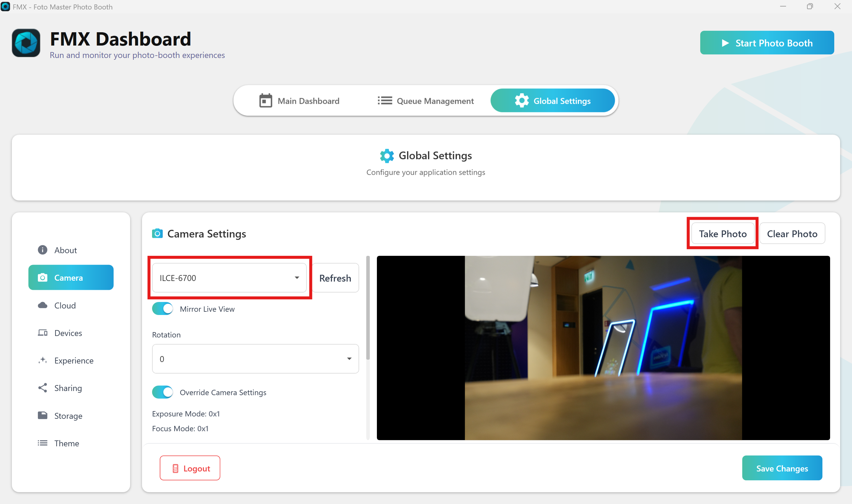Click the About info icon in sidebar
The height and width of the screenshot is (504, 852).
tap(42, 250)
